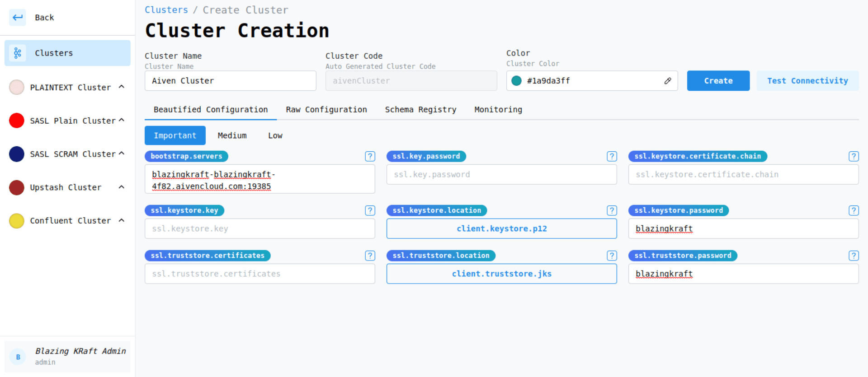The height and width of the screenshot is (377, 868).
Task: Click the bootstrap.servers label badge
Action: pyautogui.click(x=186, y=156)
